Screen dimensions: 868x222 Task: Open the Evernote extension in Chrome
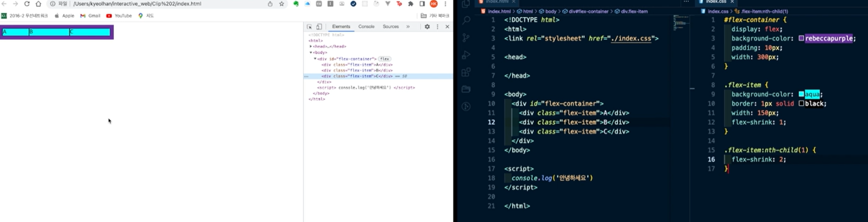[296, 4]
